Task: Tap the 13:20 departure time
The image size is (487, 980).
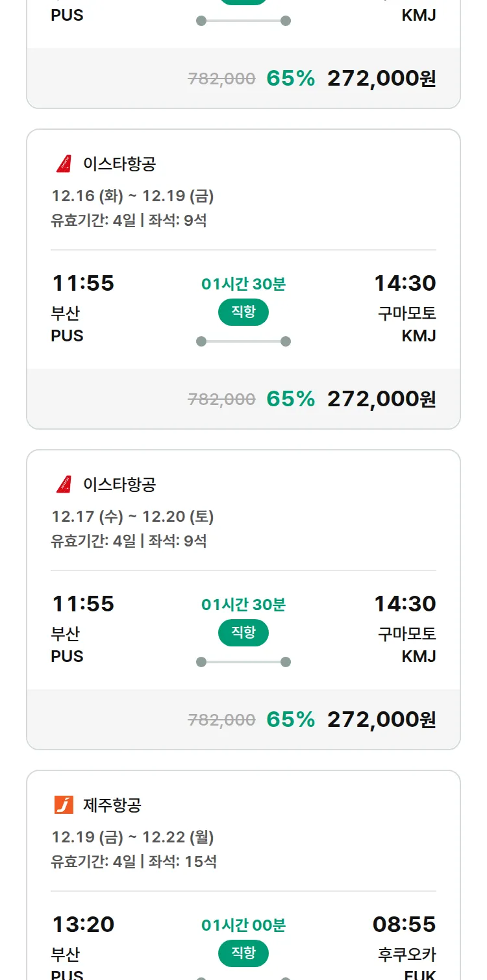Action: coord(82,924)
